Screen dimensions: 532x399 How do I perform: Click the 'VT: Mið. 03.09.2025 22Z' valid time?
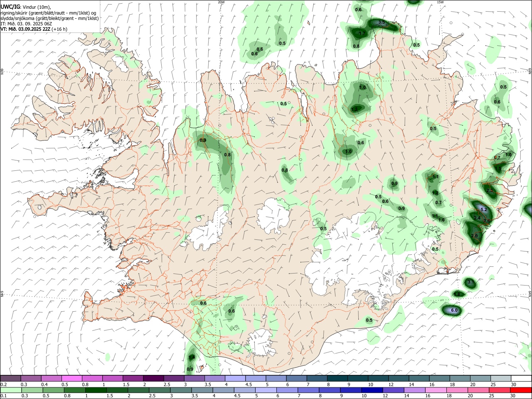tap(25, 29)
